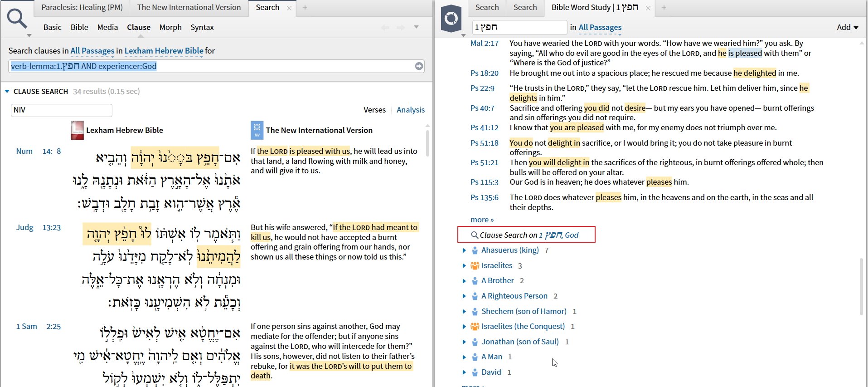Open second Search tab in right panel

pyautogui.click(x=525, y=7)
